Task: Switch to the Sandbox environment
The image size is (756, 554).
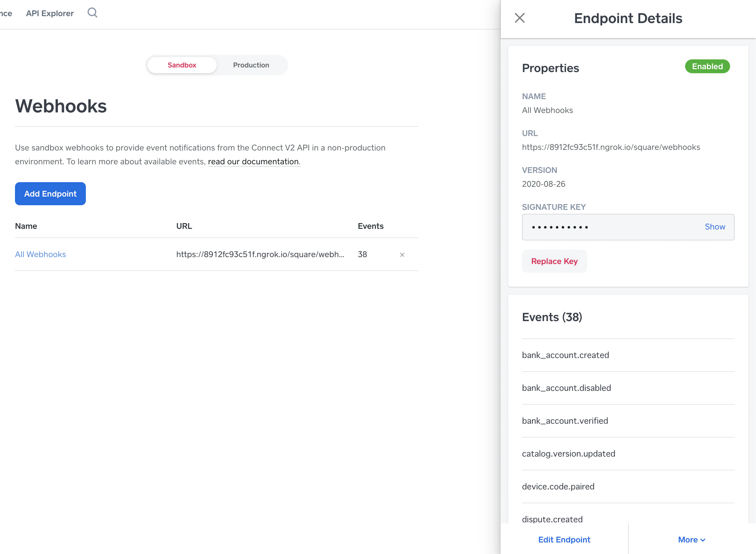Action: pyautogui.click(x=182, y=65)
